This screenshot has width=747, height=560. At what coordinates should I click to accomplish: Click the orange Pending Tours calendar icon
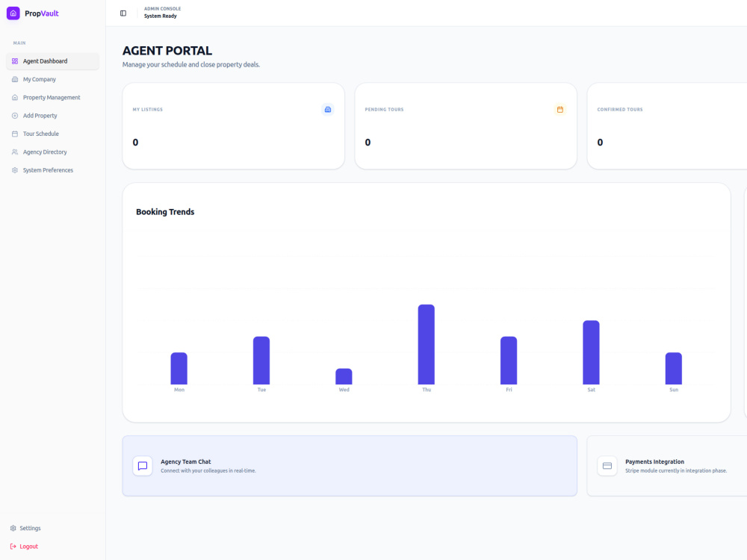(560, 110)
